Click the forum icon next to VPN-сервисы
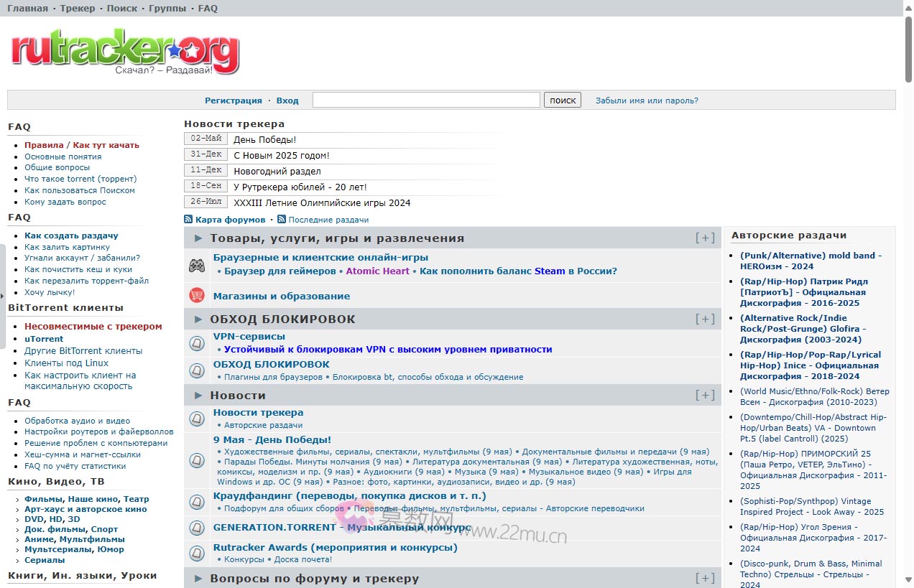 point(196,343)
